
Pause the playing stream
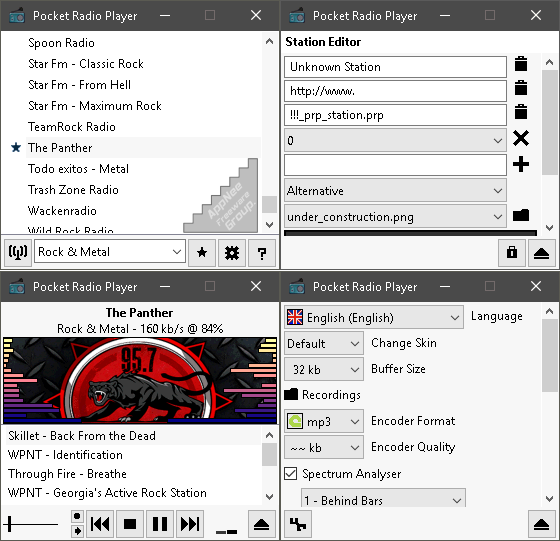tap(160, 524)
